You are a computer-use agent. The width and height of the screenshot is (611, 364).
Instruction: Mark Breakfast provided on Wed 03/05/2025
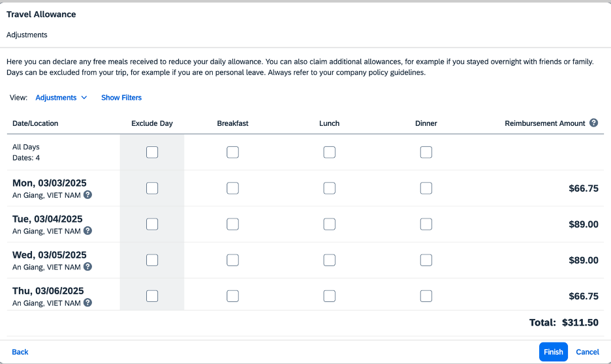pos(232,260)
